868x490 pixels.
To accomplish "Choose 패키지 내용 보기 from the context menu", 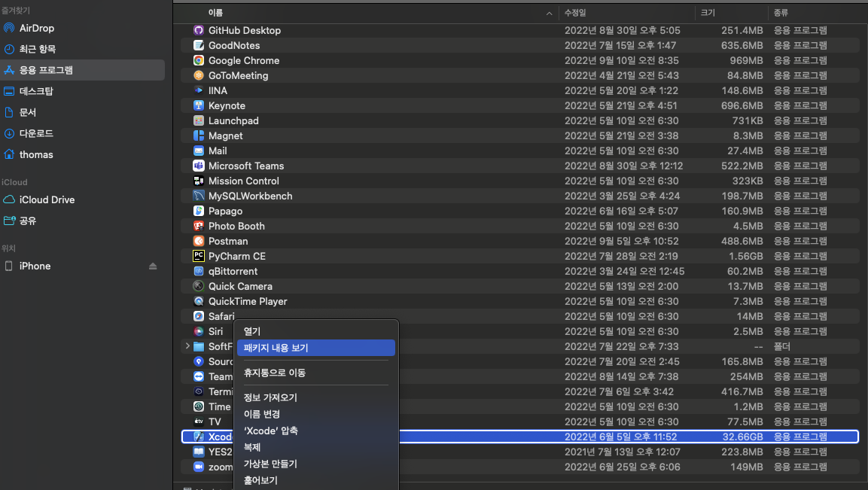I will [x=315, y=348].
